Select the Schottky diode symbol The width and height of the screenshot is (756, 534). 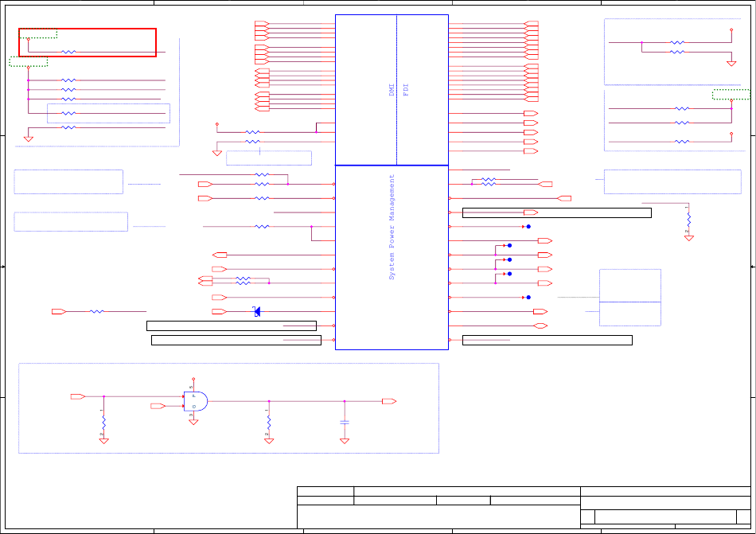[257, 312]
